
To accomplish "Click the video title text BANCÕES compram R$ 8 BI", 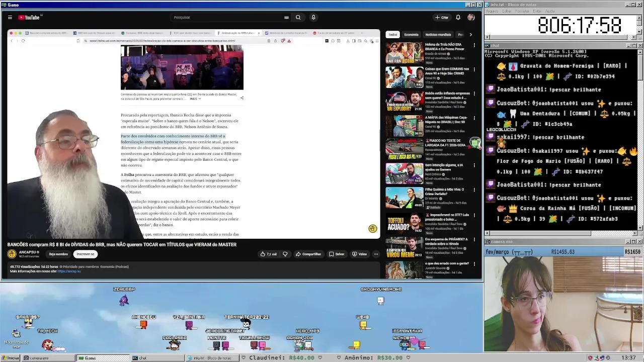I will pos(122,244).
